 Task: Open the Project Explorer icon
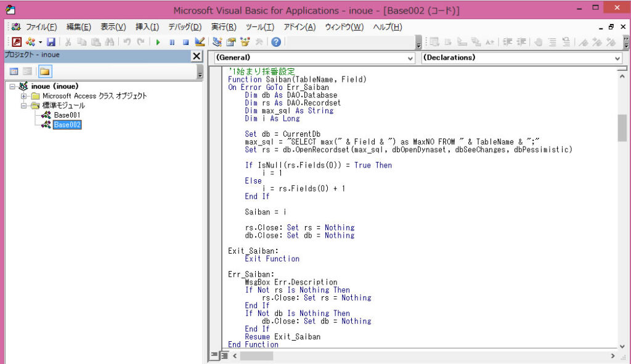tap(218, 42)
